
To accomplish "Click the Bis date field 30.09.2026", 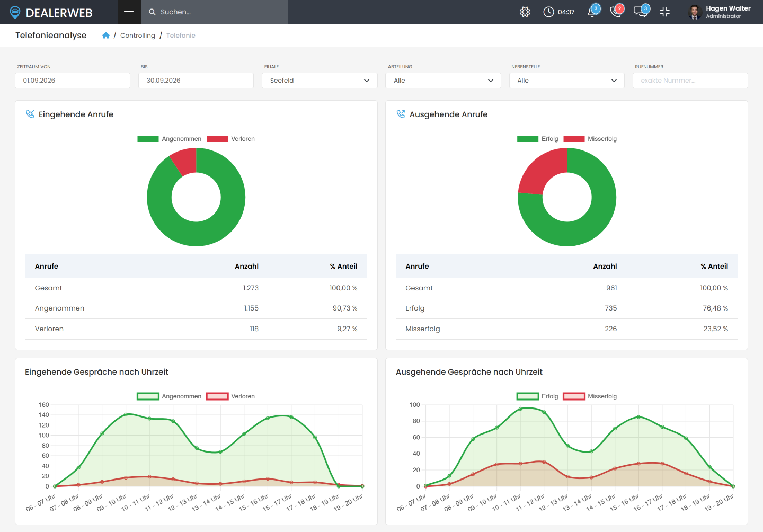I will (x=196, y=81).
